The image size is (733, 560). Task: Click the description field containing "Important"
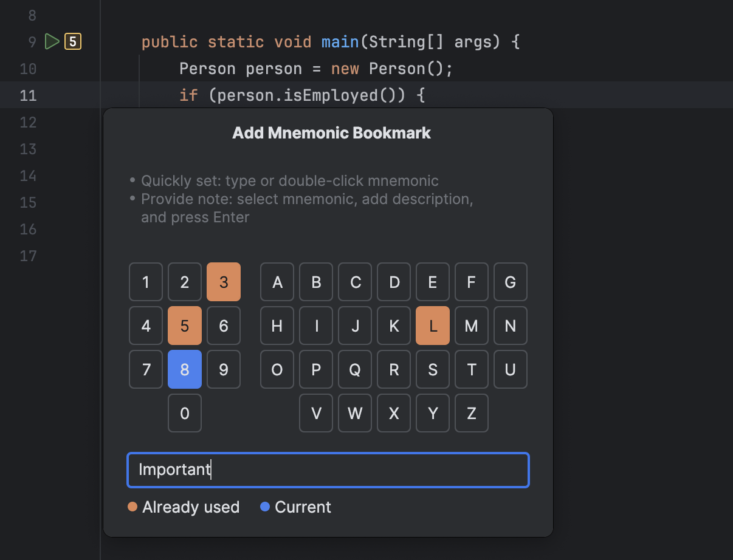tap(328, 470)
